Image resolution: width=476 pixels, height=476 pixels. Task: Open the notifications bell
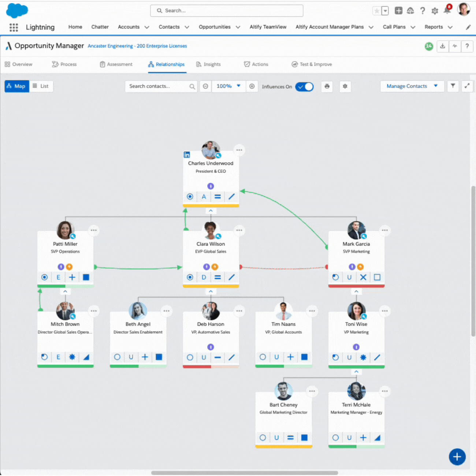coord(447,10)
